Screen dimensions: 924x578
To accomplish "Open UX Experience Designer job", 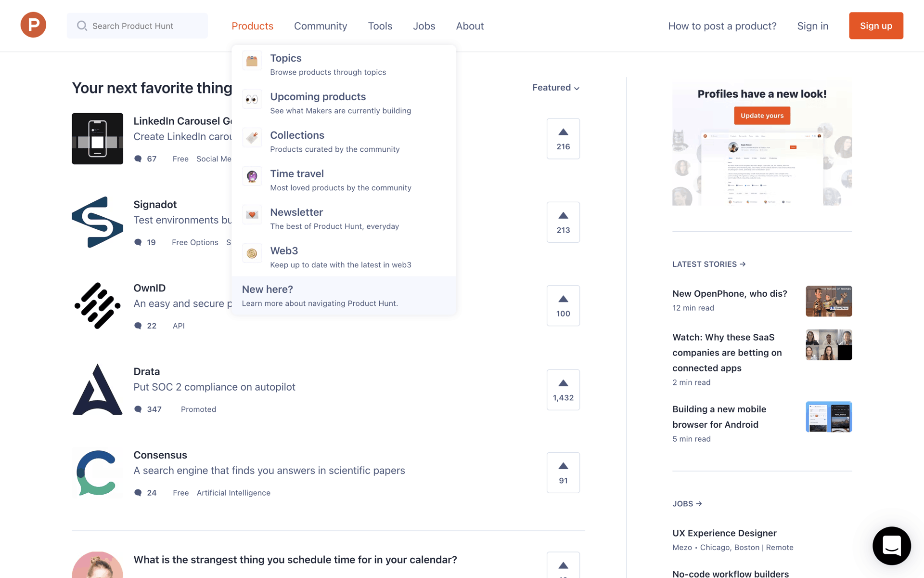I will 724,533.
